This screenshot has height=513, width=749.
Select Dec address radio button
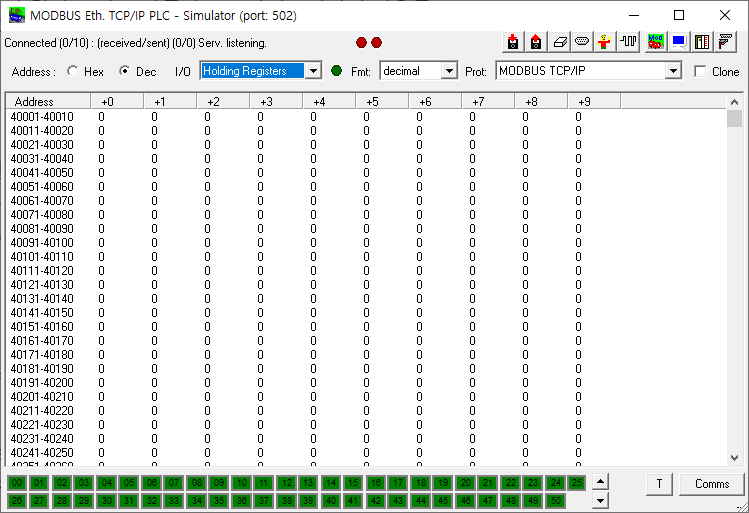[125, 71]
